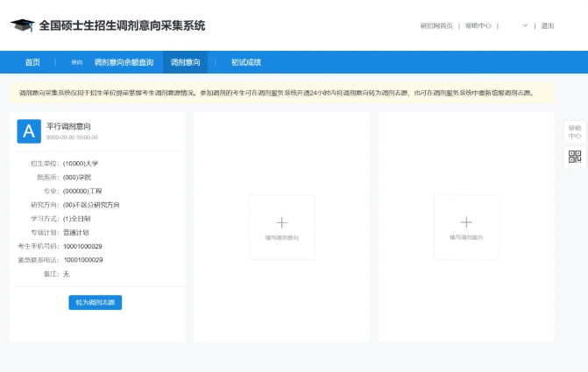Open the top 帮助中心 link
This screenshot has height=372, width=588.
478,26
